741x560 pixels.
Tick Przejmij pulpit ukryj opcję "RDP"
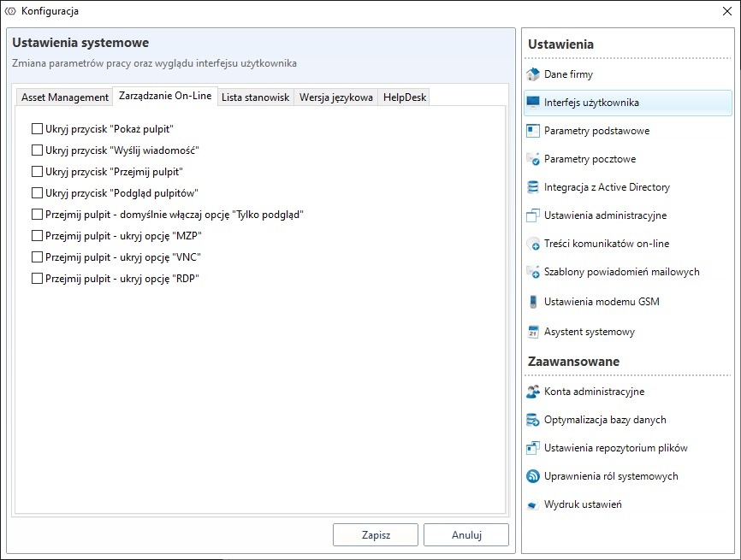[x=37, y=279]
